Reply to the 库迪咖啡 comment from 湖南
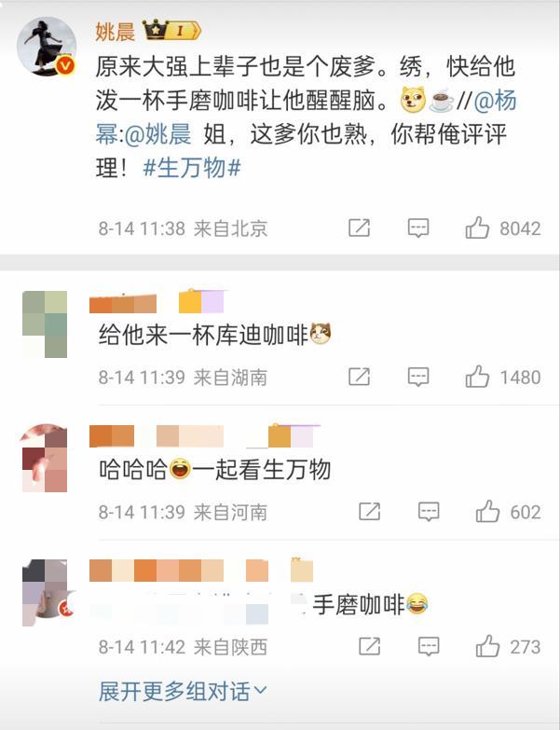The image size is (560, 730). pyautogui.click(x=418, y=377)
